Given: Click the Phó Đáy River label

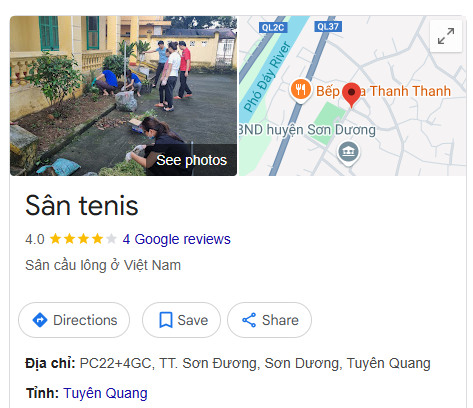Looking at the screenshot, I should click(267, 76).
